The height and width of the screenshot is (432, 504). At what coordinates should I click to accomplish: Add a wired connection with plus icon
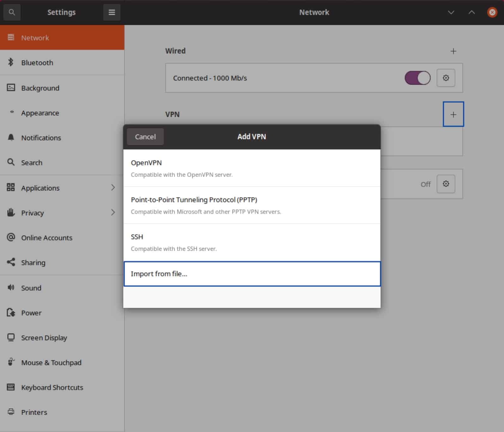coord(453,51)
